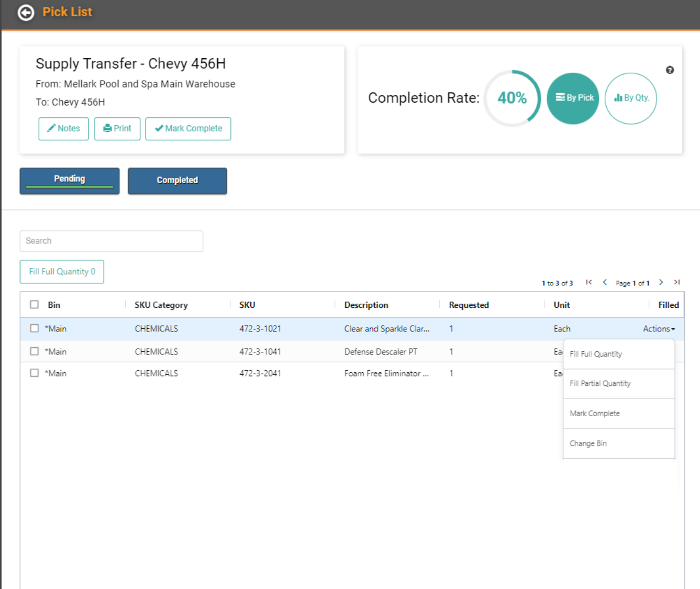Enable the checkbox on the Foam Free Eliminator row
This screenshot has height=589, width=700.
coord(34,372)
